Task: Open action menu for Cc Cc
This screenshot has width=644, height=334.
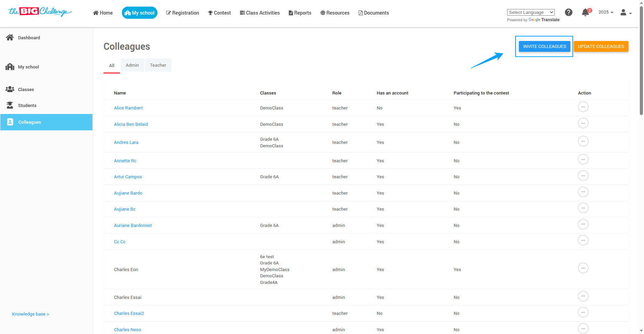Action: [x=583, y=240]
